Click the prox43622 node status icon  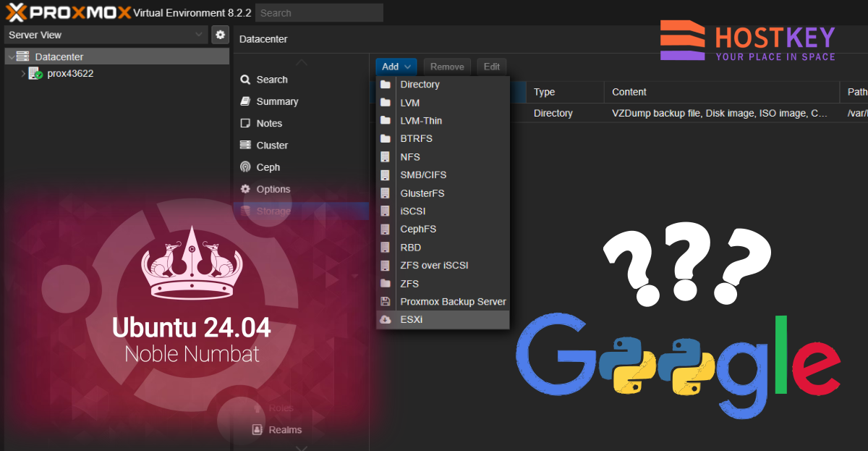point(35,74)
